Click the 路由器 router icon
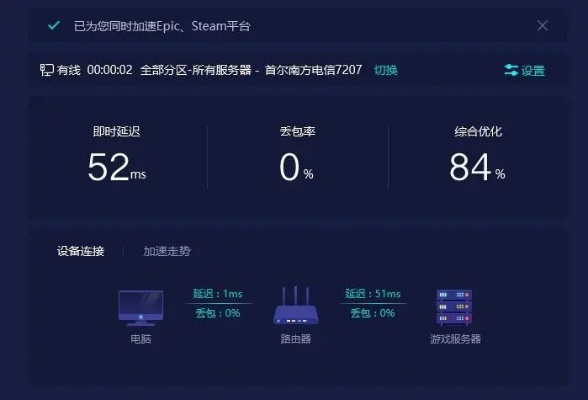Image resolution: width=588 pixels, height=400 pixels. tap(296, 305)
